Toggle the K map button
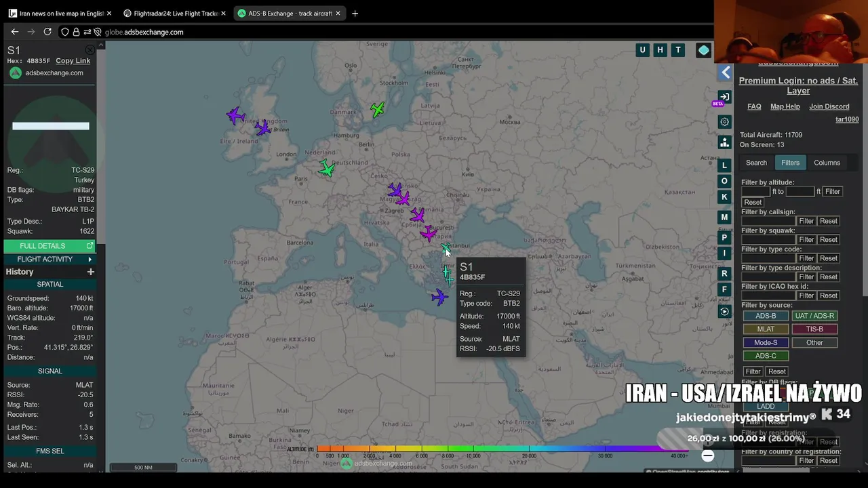The image size is (868, 488). click(724, 197)
